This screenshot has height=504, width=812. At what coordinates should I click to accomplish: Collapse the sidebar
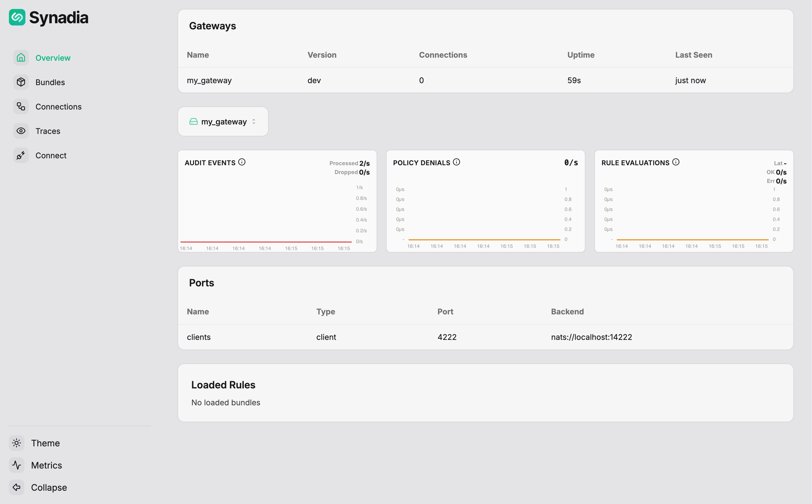(x=49, y=488)
